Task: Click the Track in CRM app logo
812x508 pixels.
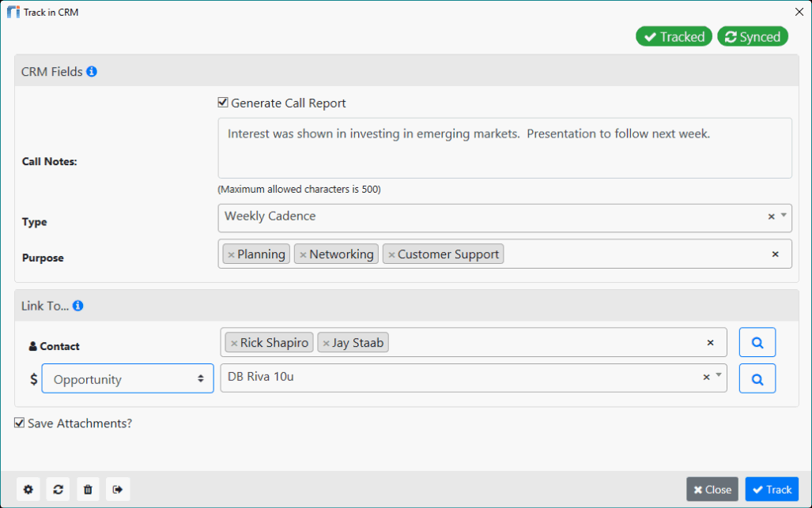Action: pyautogui.click(x=13, y=12)
